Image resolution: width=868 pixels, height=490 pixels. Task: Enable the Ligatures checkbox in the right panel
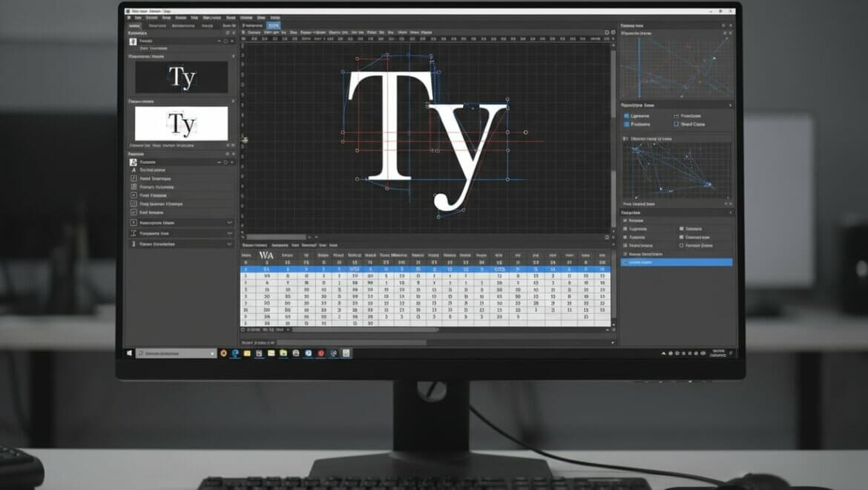(625, 116)
